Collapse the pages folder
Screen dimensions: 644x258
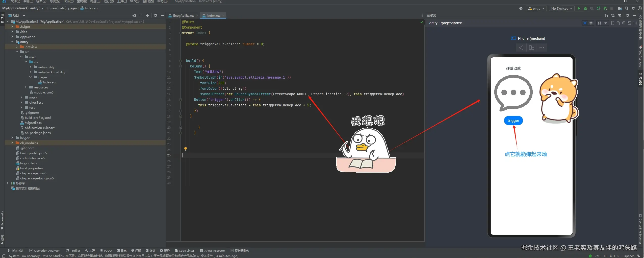click(30, 77)
